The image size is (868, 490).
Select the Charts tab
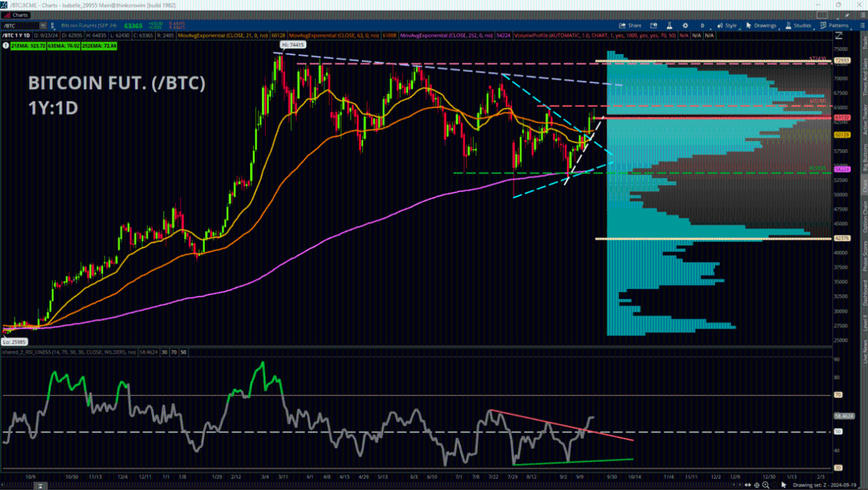coord(17,14)
